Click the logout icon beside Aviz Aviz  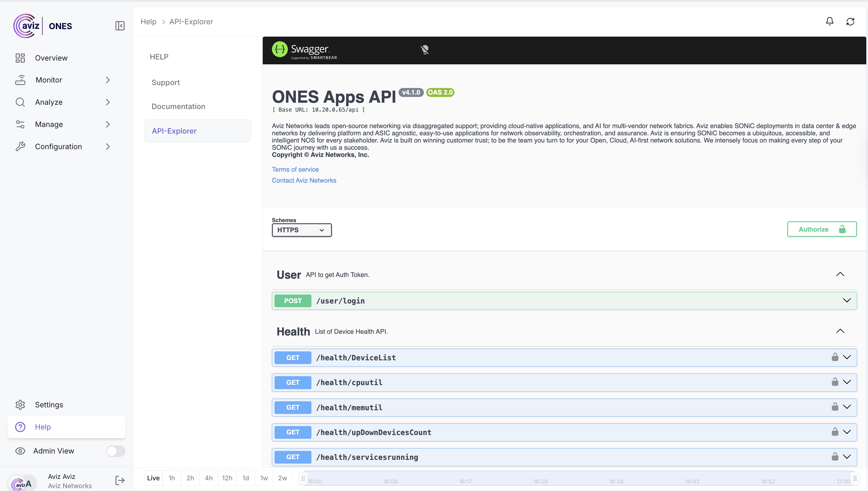(120, 480)
